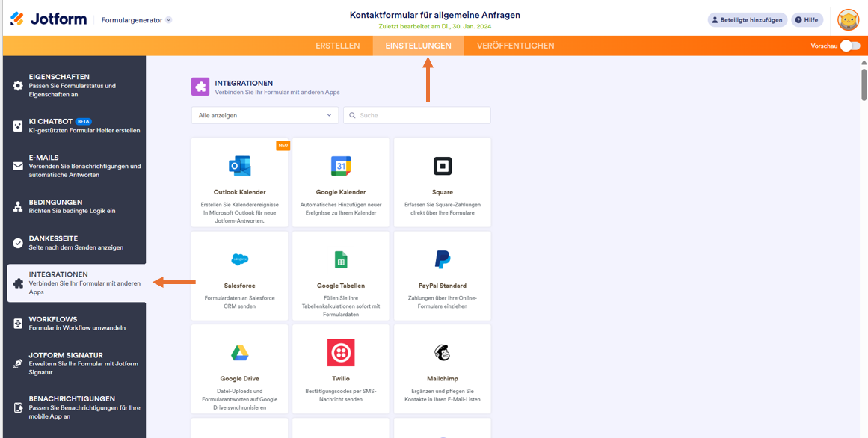Viewport: 868px width, 438px height.
Task: Click the KI Chatbot sidebar icon
Action: point(18,126)
